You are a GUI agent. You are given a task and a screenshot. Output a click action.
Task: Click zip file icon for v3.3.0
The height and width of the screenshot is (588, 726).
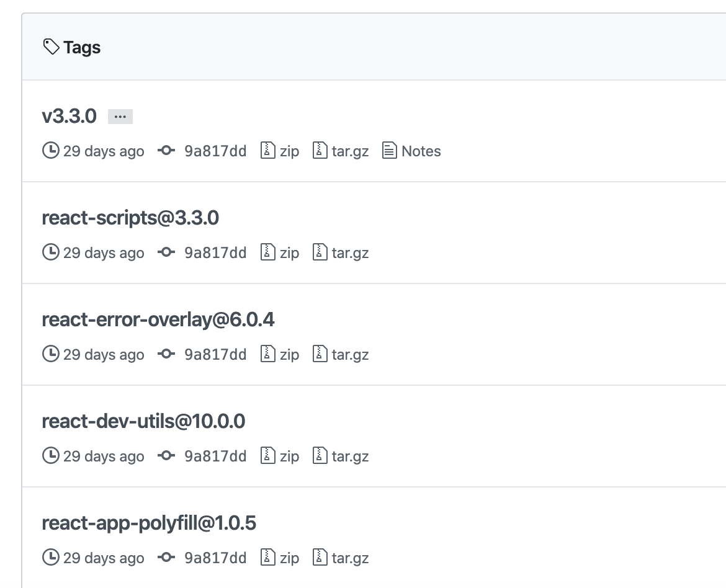point(267,151)
